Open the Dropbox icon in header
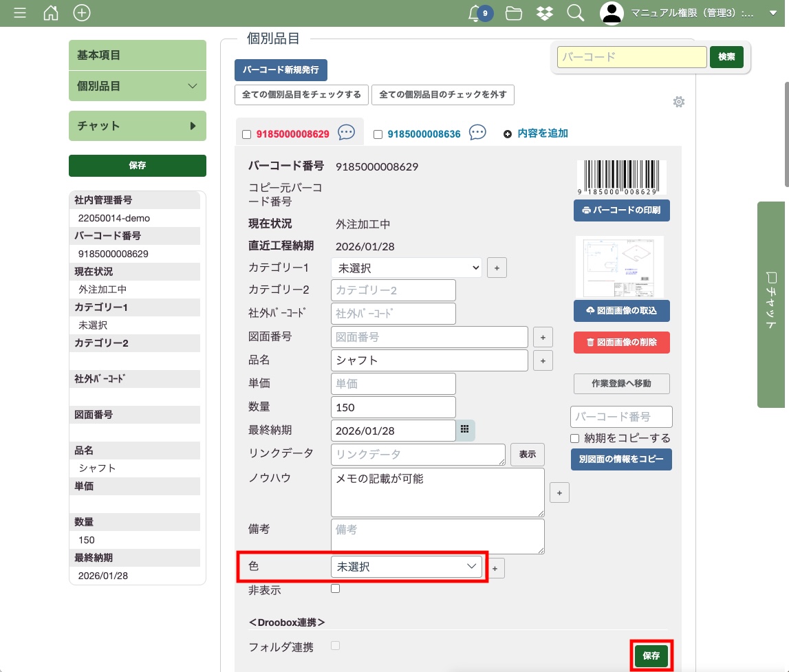The image size is (789, 672). click(x=545, y=13)
